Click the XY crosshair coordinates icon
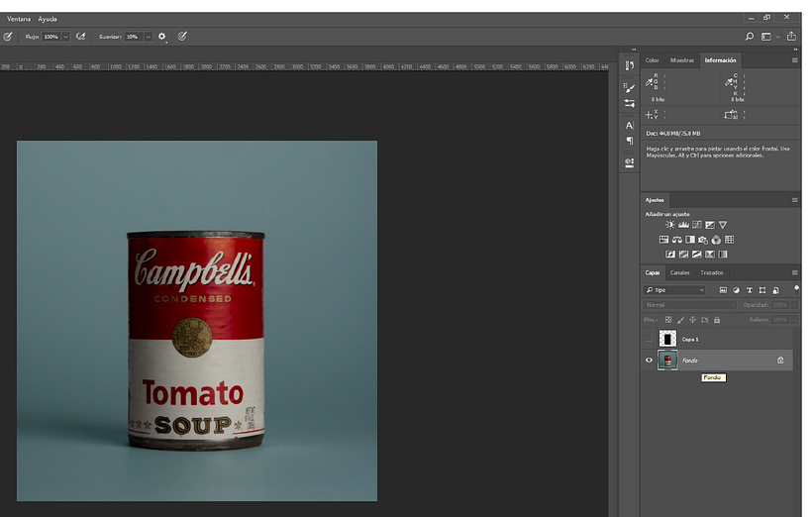812x517 pixels. (x=649, y=115)
